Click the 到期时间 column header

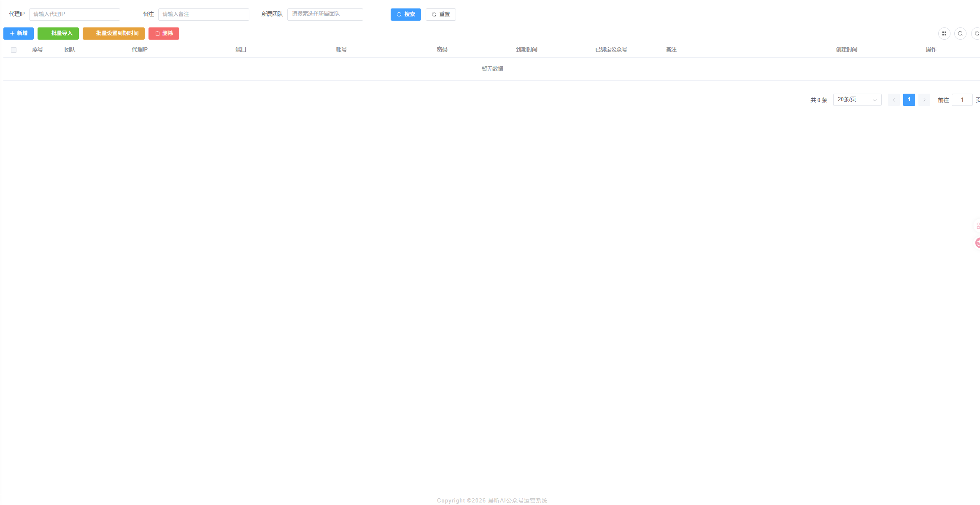coord(526,50)
